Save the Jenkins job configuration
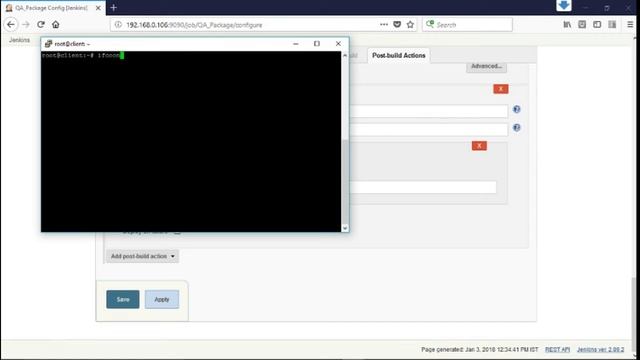Screen dimensions: 640x360 point(123,299)
